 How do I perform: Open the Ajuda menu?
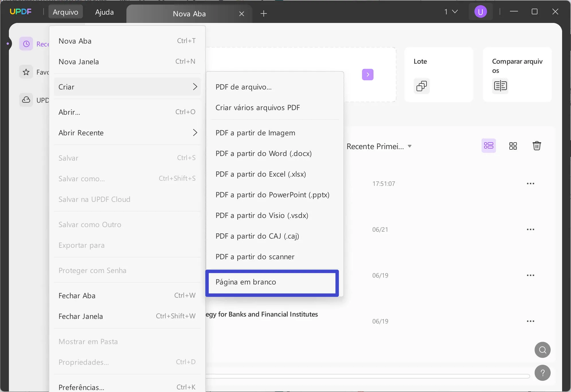104,12
